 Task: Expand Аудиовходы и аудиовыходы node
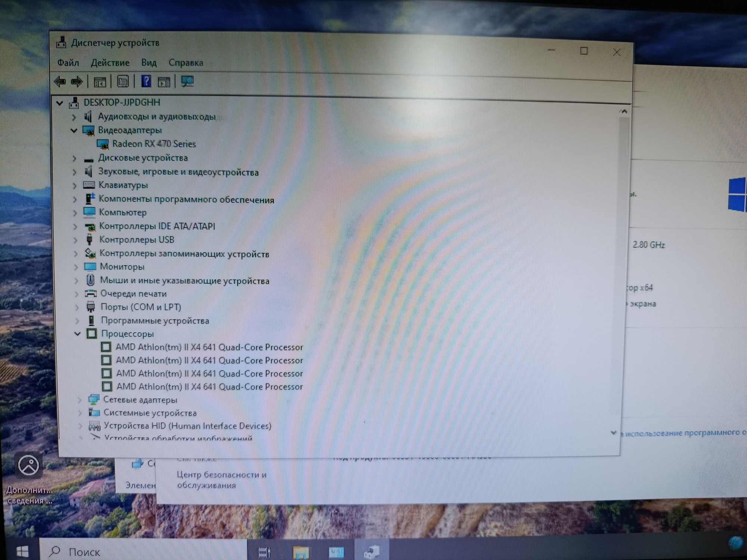click(x=74, y=117)
